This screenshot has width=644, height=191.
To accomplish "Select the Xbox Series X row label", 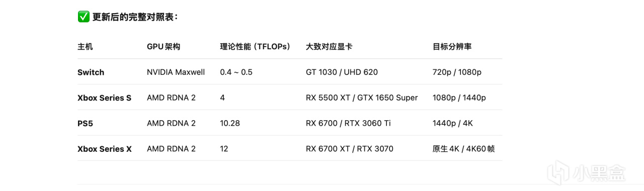I will click(105, 149).
